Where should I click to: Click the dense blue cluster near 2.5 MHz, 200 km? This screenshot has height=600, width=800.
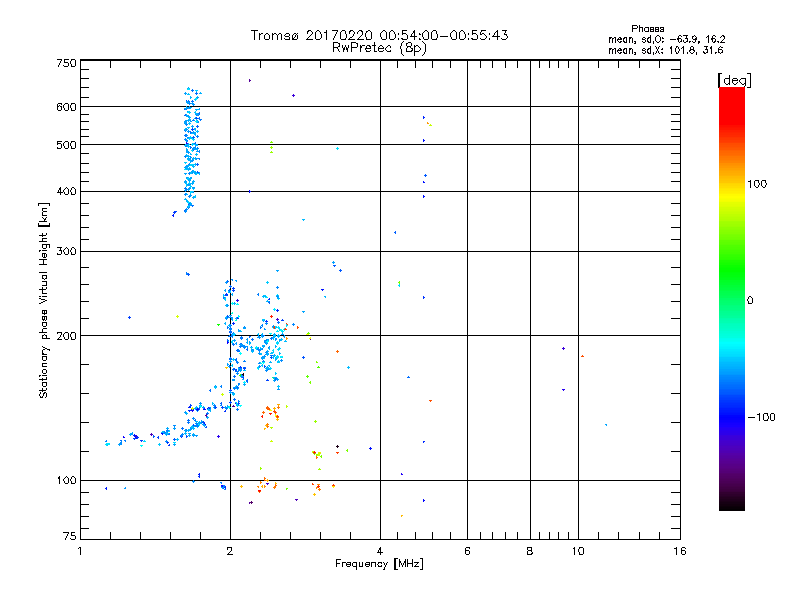click(268, 344)
